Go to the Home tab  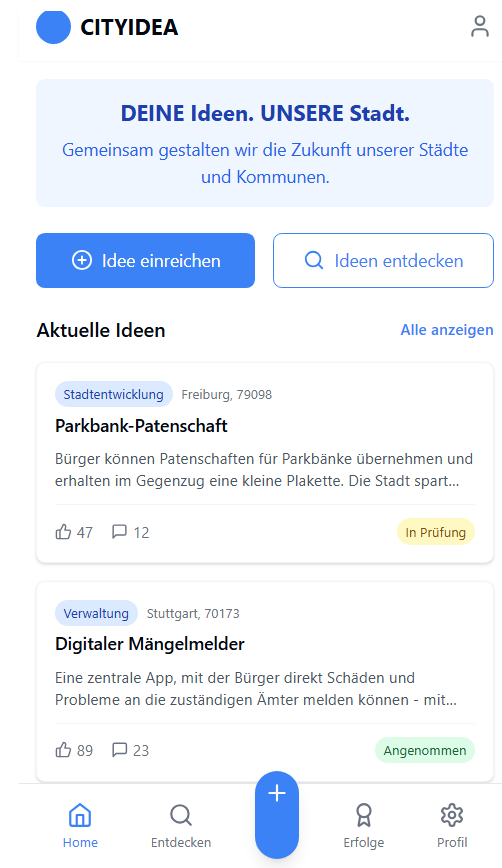click(80, 826)
